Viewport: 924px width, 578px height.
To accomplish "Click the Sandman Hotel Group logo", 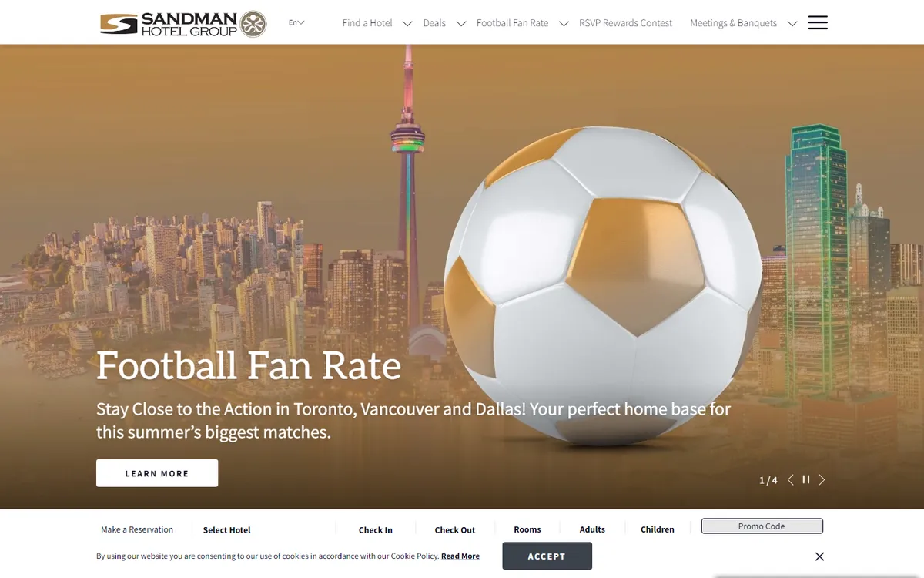I will (183, 24).
